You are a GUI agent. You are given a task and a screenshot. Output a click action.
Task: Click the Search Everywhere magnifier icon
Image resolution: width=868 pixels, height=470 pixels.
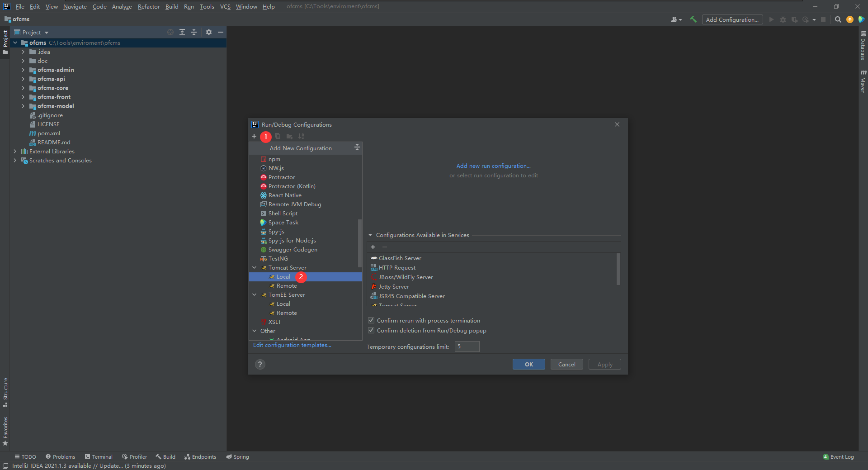click(x=838, y=19)
